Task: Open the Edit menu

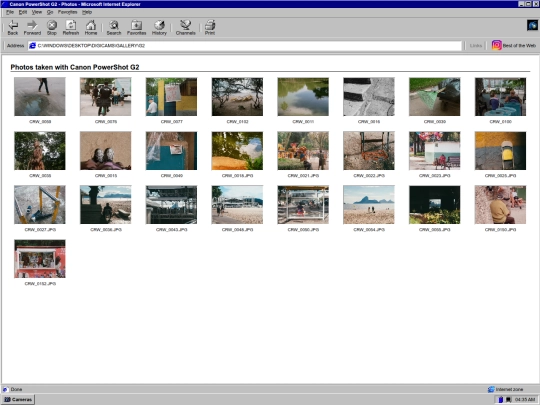Action: coord(23,12)
